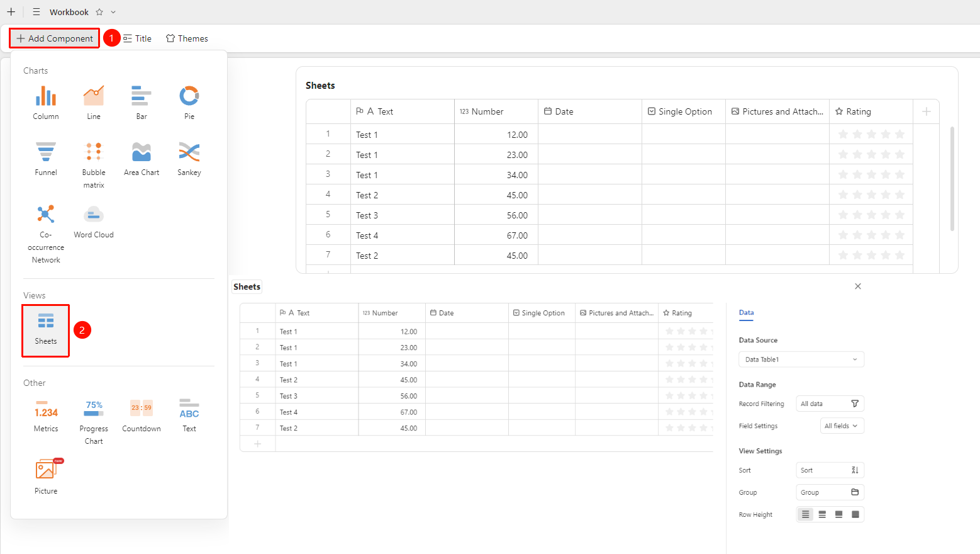Add the Countdown component
The width and height of the screenshot is (980, 554).
(x=142, y=415)
